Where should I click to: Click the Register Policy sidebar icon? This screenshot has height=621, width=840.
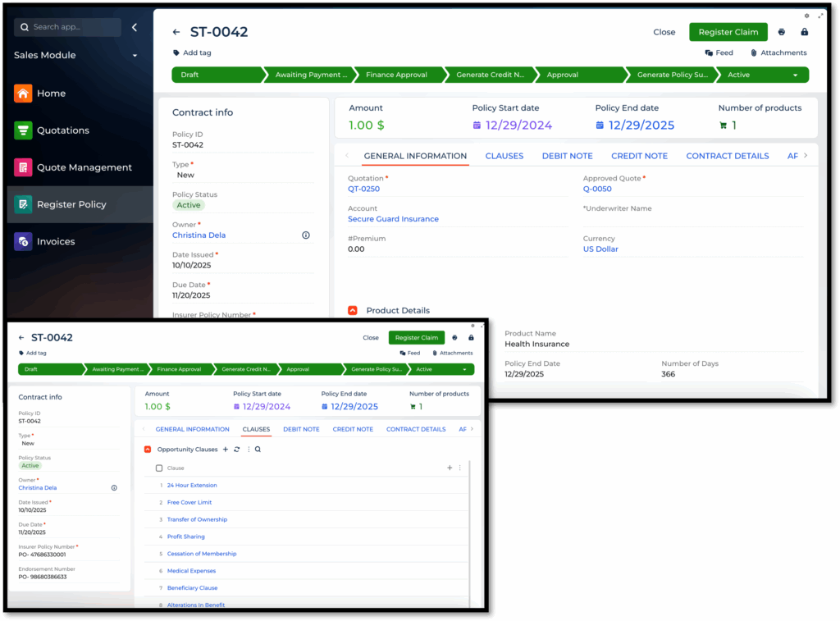coord(23,204)
